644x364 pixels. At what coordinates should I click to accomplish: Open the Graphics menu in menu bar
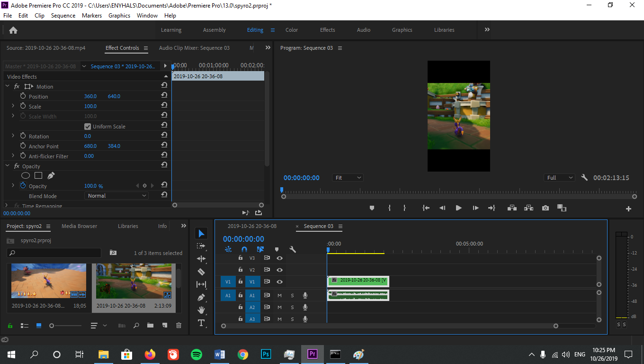click(119, 16)
